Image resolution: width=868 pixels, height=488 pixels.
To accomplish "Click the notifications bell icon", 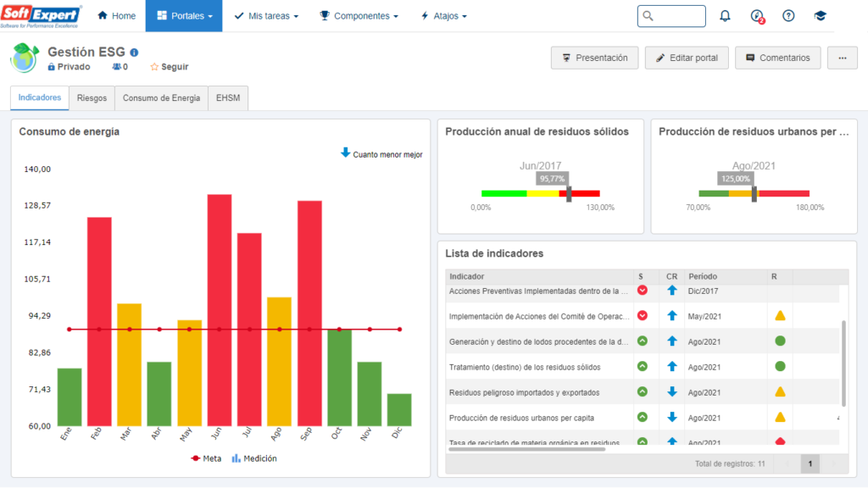I will 725,16.
